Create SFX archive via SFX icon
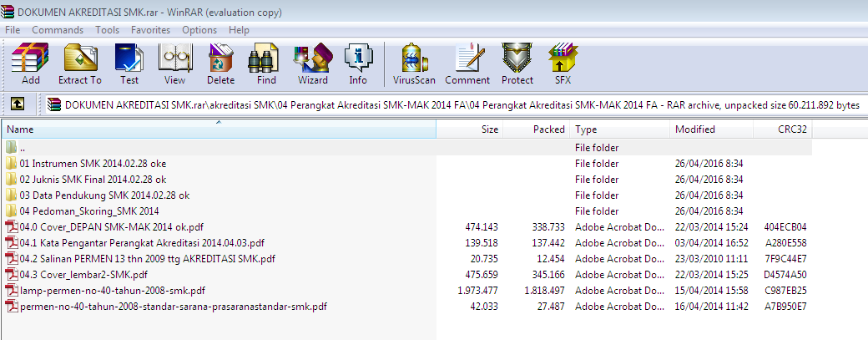This screenshot has width=868, height=340. tap(563, 64)
